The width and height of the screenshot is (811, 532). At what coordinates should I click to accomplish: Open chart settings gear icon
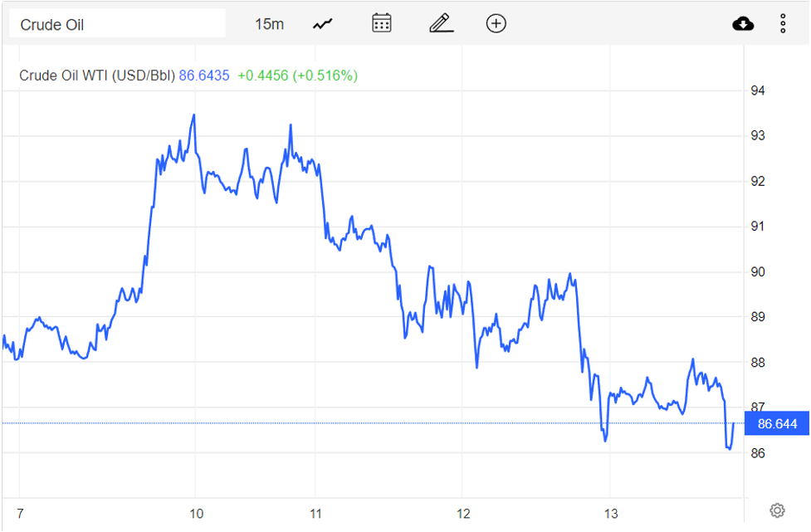[777, 510]
